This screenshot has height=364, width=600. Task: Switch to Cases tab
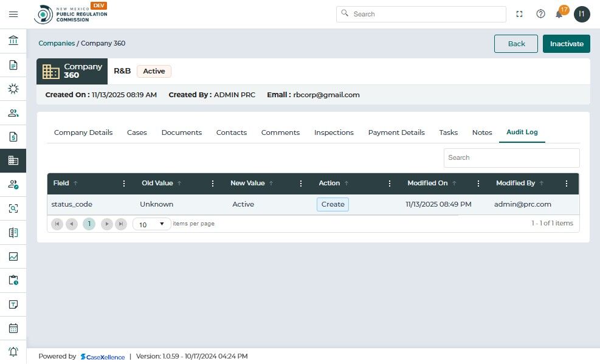(137, 132)
